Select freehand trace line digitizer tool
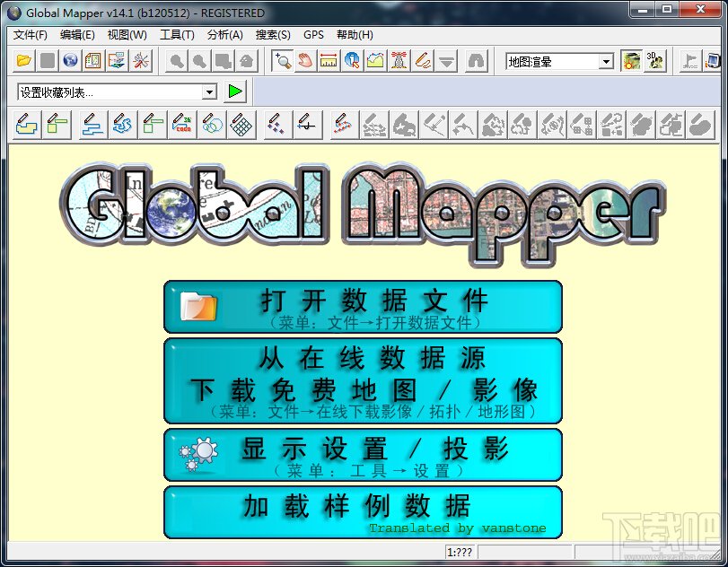The image size is (728, 567). click(x=123, y=125)
